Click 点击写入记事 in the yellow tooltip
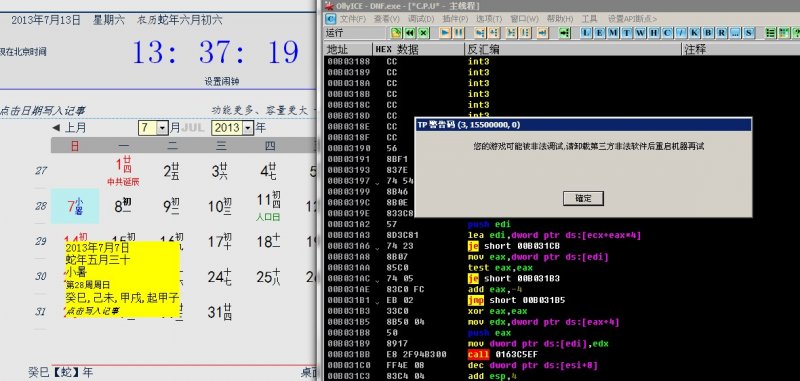 [92, 311]
